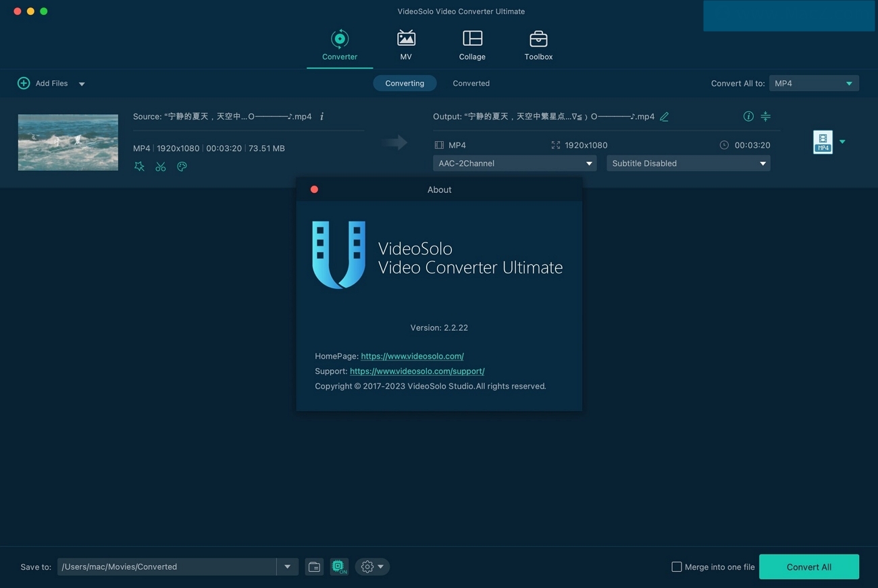Open the output folder icon
This screenshot has width=878, height=588.
click(314, 567)
